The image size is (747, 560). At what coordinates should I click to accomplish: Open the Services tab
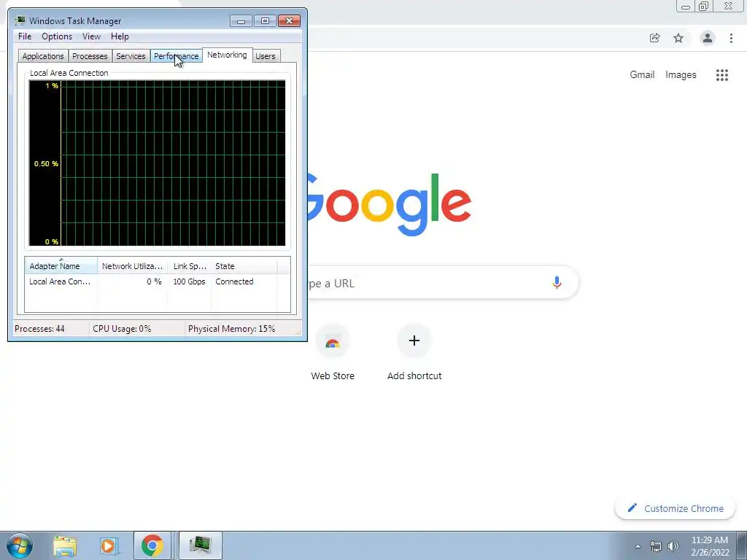(131, 56)
